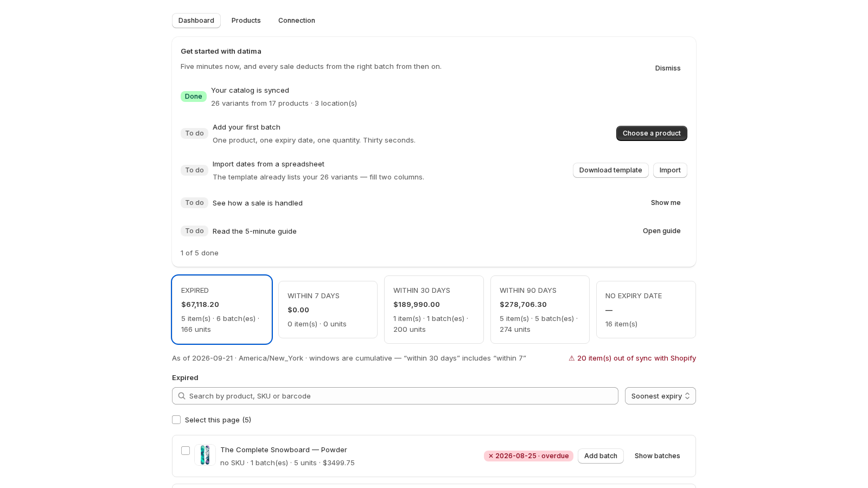
Task: Open the 5-minute guide
Action: pos(662,231)
